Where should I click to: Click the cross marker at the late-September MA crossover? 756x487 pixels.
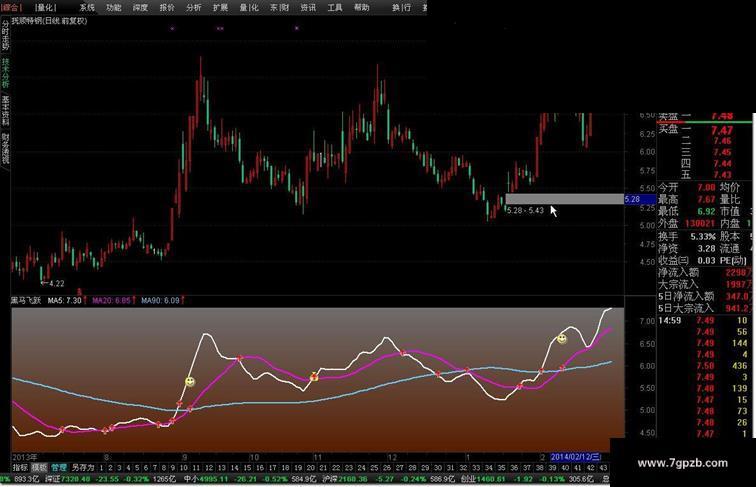239,358
